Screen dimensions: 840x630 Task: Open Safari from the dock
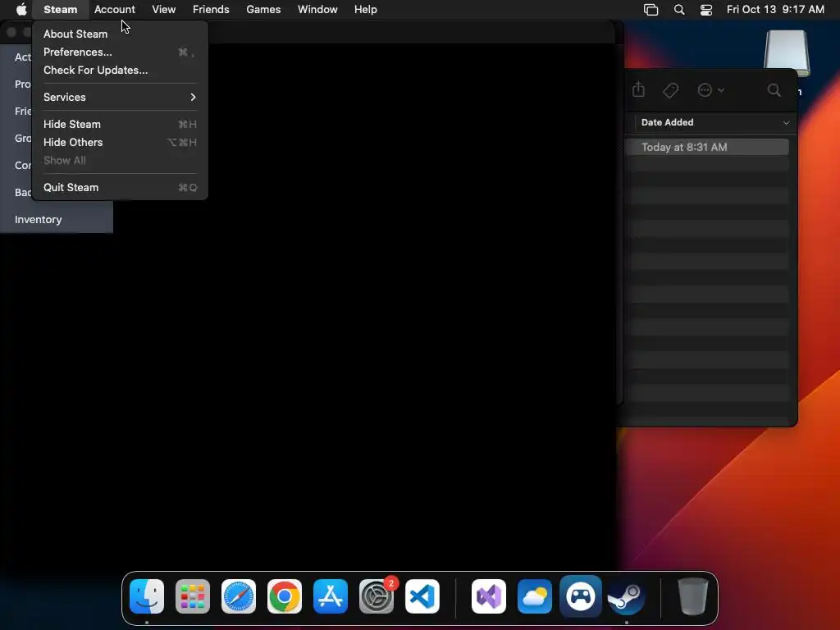pos(239,596)
